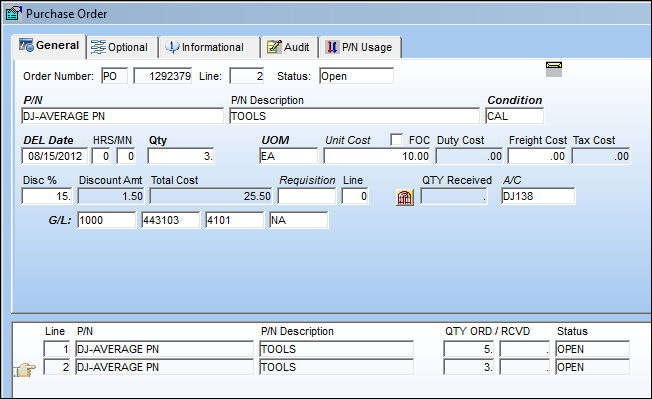Click the yellow note icon near Status
Viewport: 652px width, 399px height.
tap(553, 69)
